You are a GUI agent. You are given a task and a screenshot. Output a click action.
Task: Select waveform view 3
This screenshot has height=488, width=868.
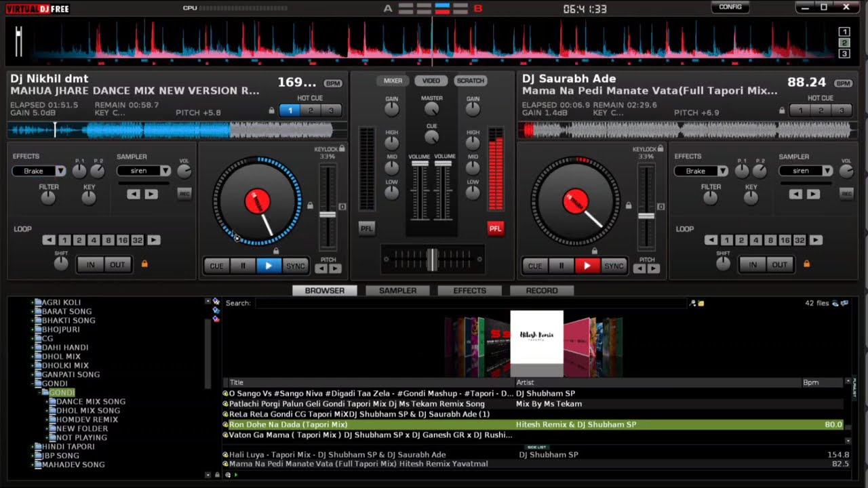pos(844,54)
